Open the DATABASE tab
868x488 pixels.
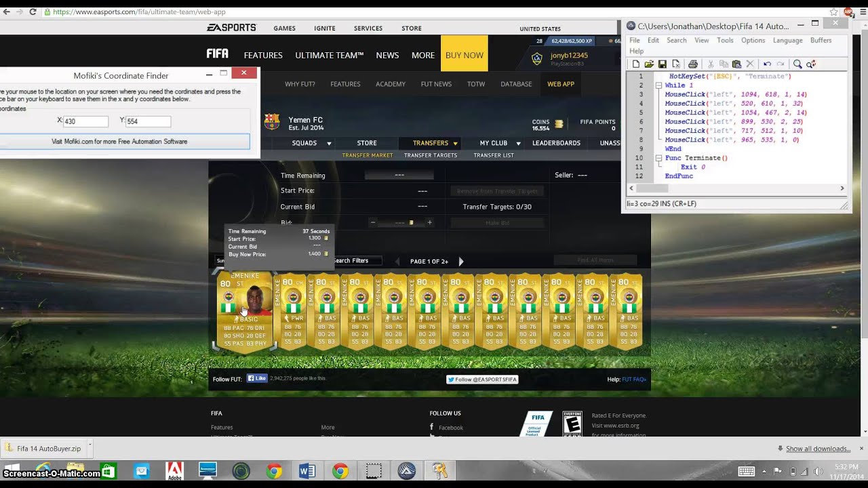pos(516,84)
